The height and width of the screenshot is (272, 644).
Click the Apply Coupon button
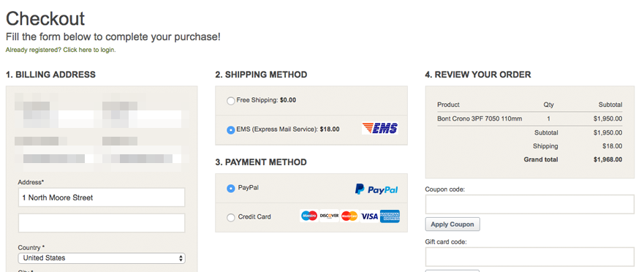pos(452,224)
